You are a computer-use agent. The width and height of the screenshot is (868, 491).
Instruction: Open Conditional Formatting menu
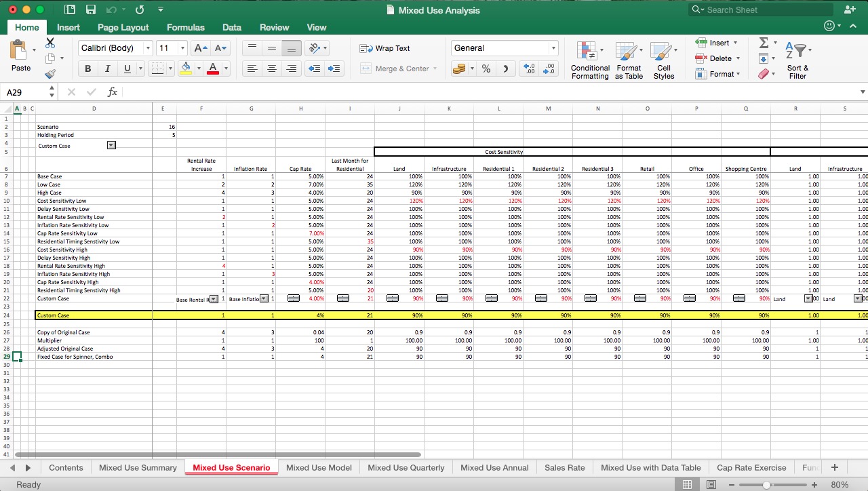[x=590, y=60]
